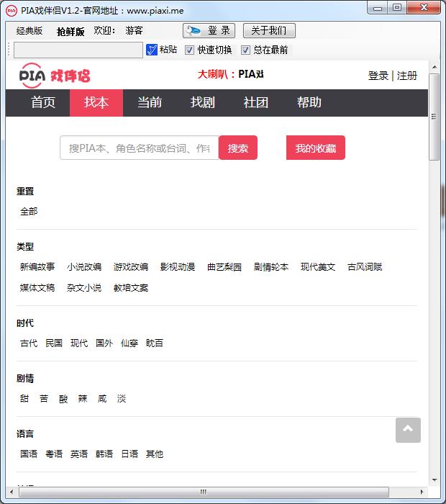The image size is (446, 504).
Task: Filter by type 教培文案
Action: [131, 288]
